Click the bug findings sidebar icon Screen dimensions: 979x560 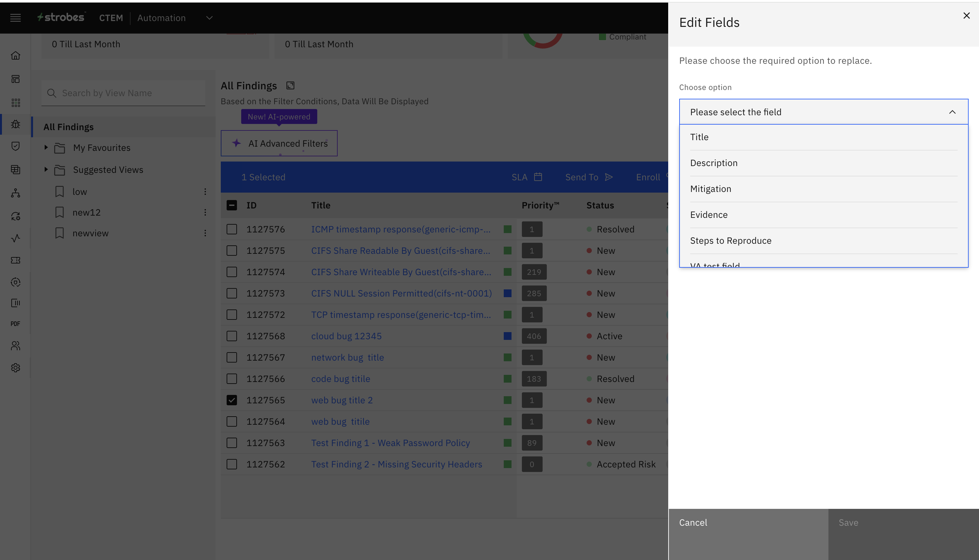16,124
